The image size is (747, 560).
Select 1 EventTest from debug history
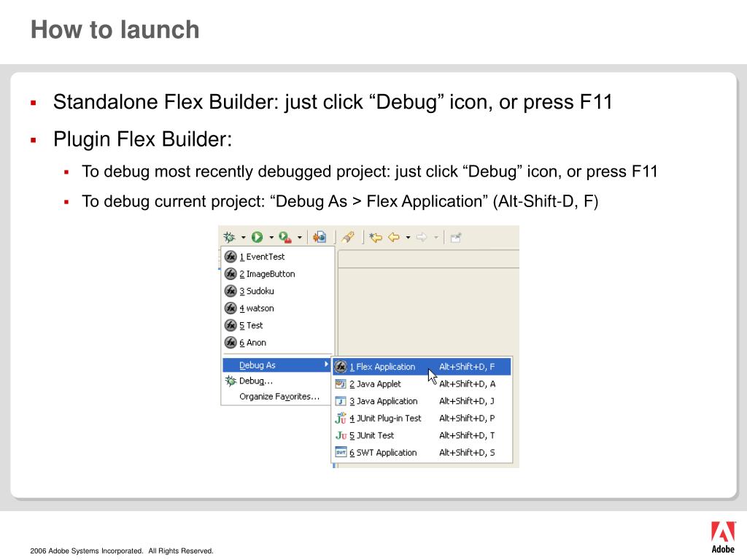278,257
